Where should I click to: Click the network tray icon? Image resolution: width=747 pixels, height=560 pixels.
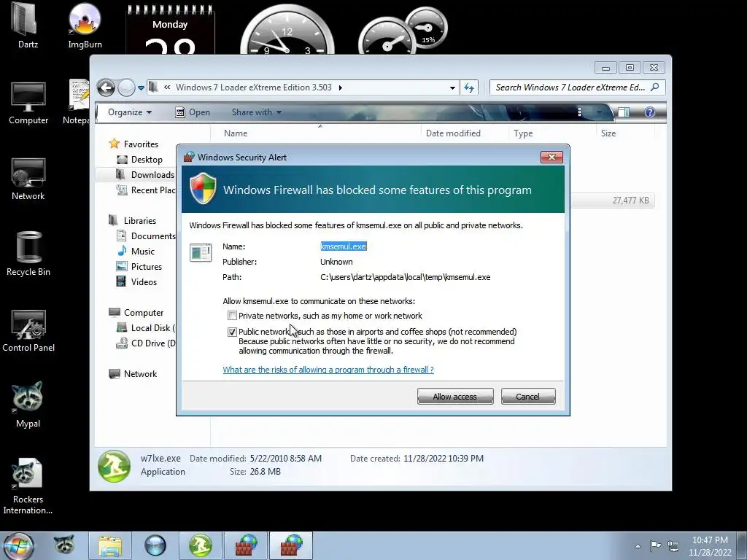tap(673, 545)
